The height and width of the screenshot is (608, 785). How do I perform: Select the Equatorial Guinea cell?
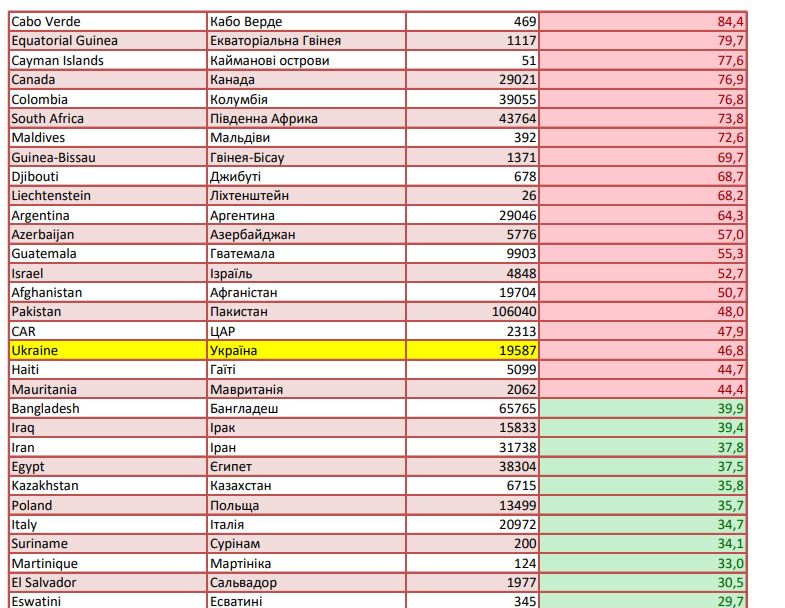click(107, 41)
